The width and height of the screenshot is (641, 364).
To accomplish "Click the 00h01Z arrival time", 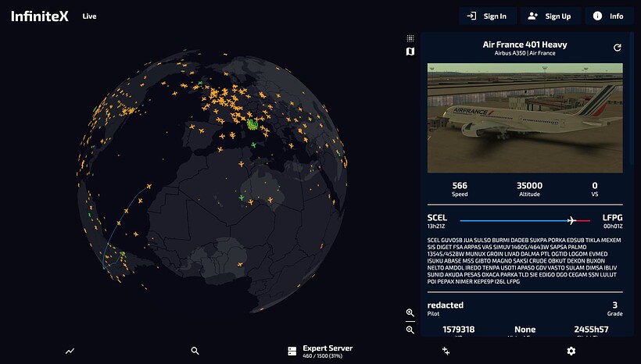I will pos(613,227).
